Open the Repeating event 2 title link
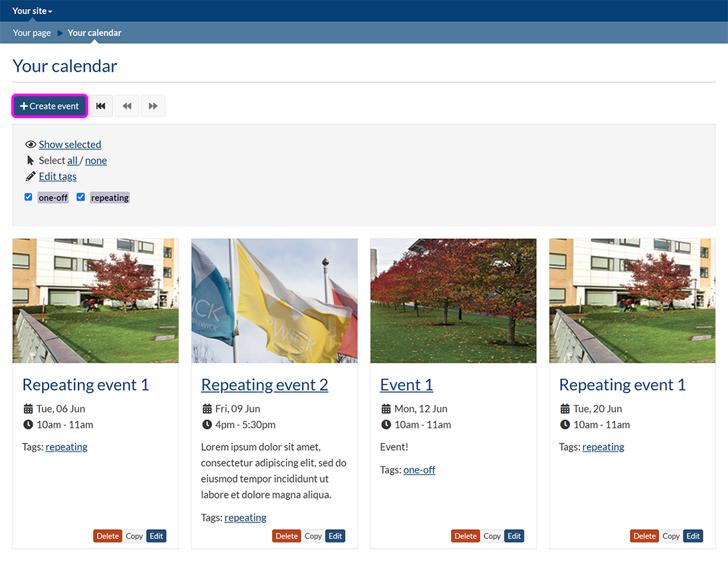 [264, 385]
